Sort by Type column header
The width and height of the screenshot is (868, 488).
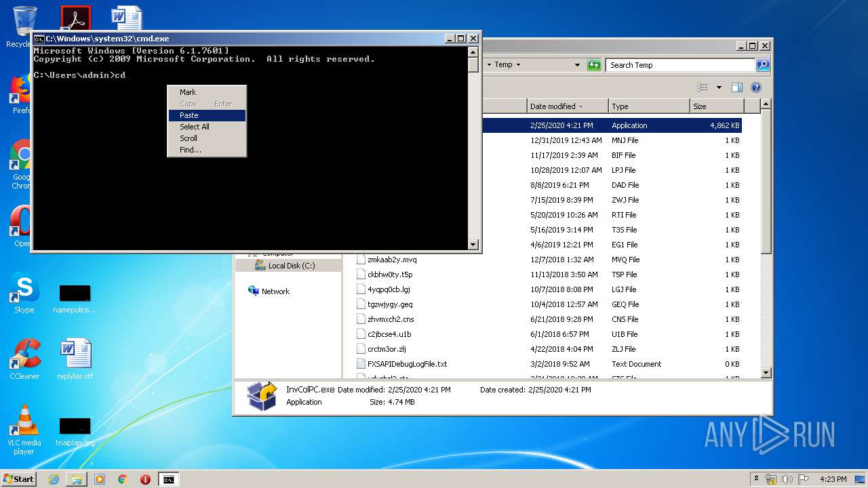pyautogui.click(x=649, y=106)
